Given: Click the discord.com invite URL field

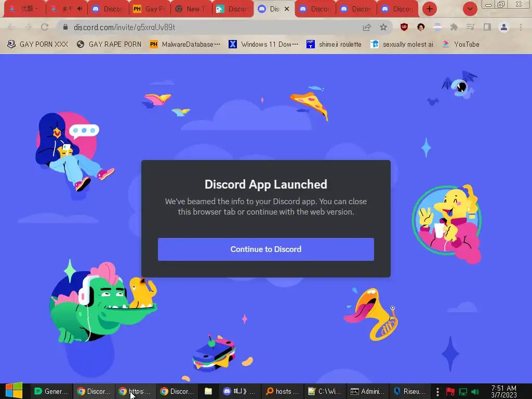Looking at the screenshot, I should point(124,27).
